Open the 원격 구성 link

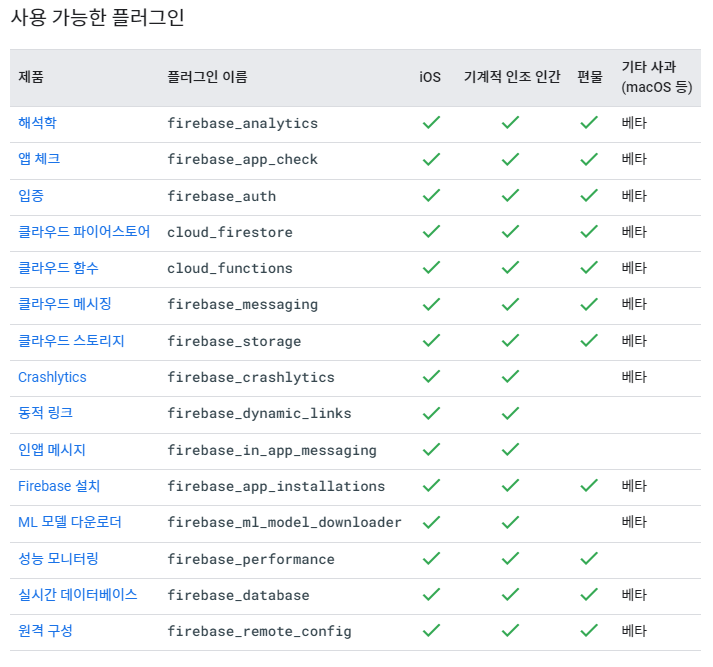point(45,631)
